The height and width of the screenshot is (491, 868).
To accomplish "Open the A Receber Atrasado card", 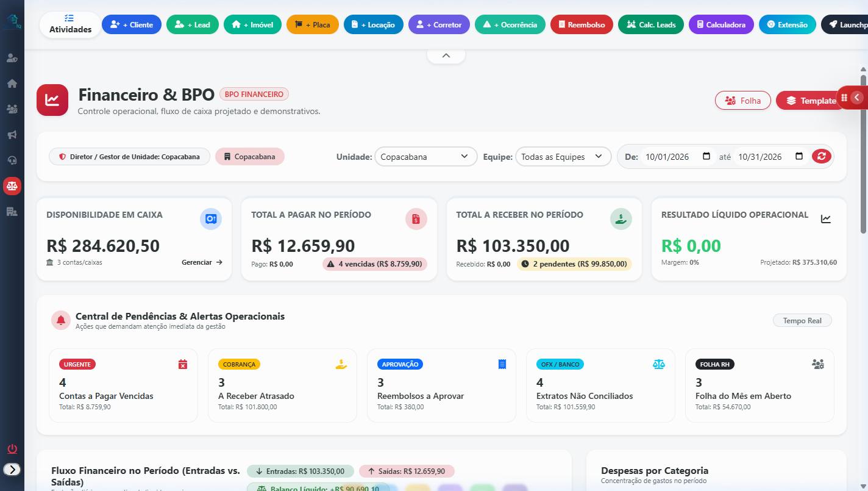I will 283,385.
